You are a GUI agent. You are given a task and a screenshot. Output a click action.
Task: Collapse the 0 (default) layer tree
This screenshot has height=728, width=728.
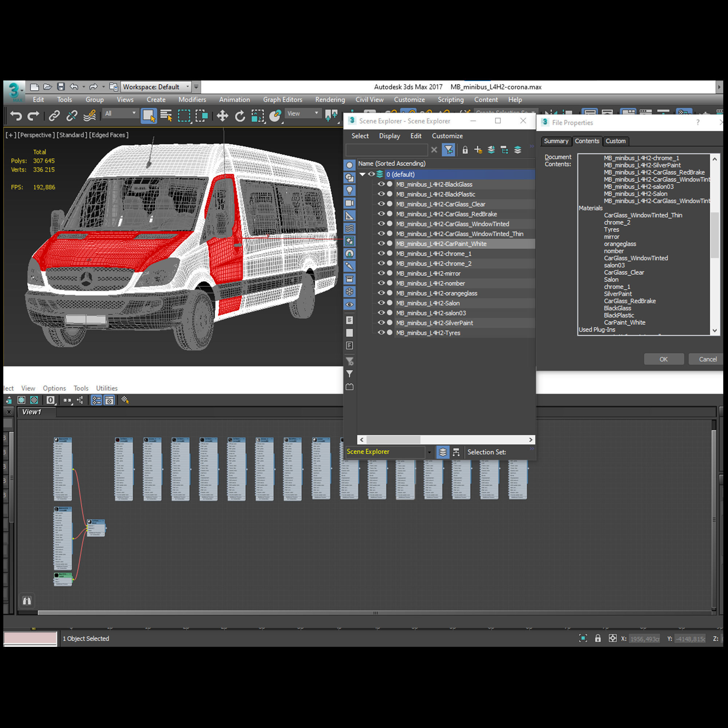tap(363, 174)
